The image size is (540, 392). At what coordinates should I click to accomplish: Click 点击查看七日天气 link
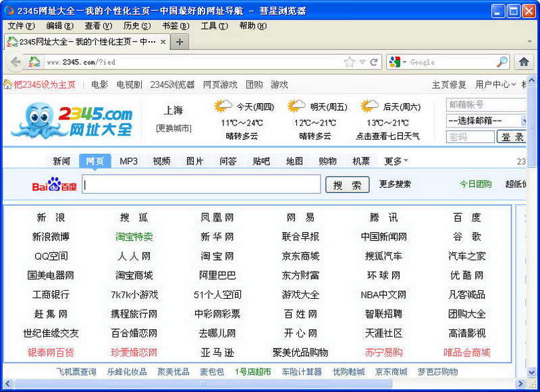tap(387, 136)
